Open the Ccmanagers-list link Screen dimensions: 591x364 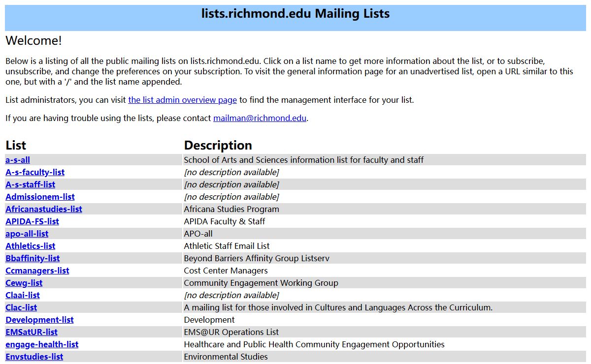37,271
